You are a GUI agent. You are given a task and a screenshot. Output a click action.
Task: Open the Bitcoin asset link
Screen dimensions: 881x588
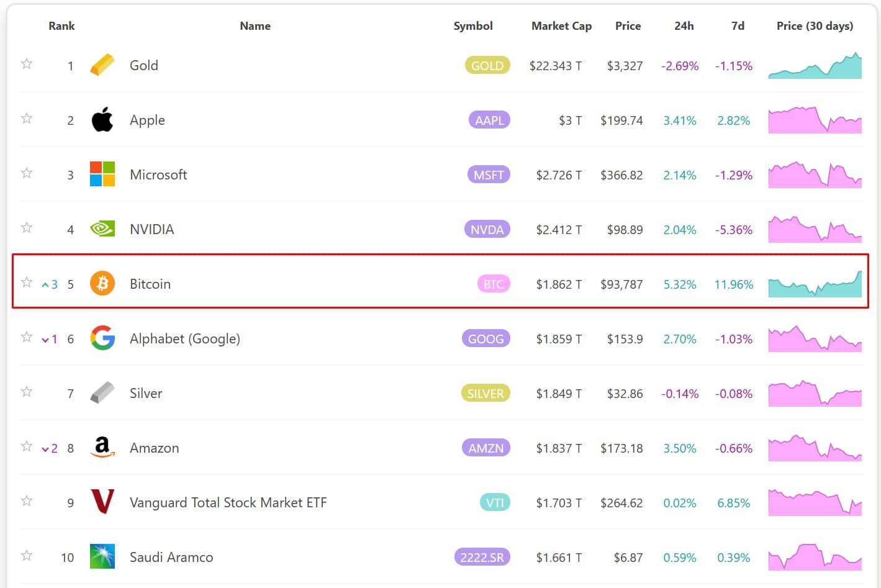click(x=150, y=284)
